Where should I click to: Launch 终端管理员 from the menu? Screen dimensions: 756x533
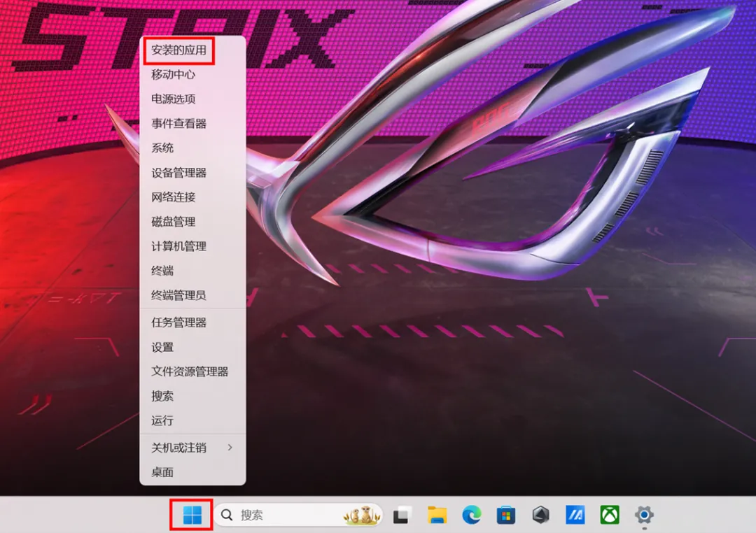[192, 295]
